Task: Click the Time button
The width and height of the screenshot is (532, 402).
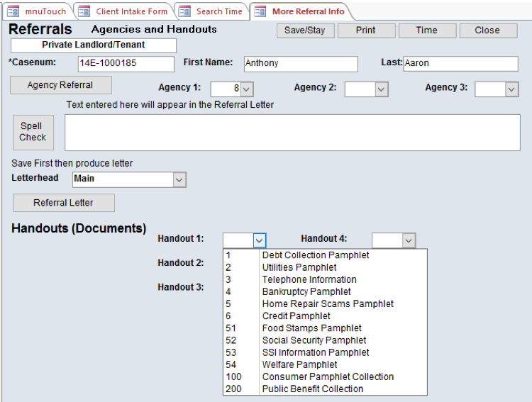Action: 426,30
